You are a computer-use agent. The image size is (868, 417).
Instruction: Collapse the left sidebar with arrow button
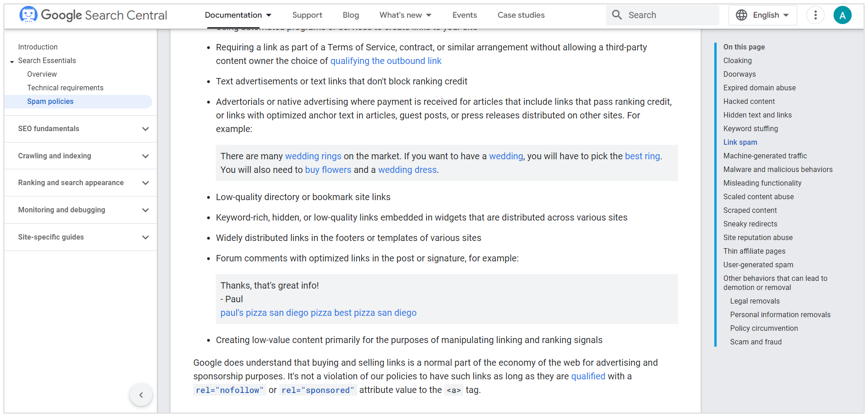141,395
